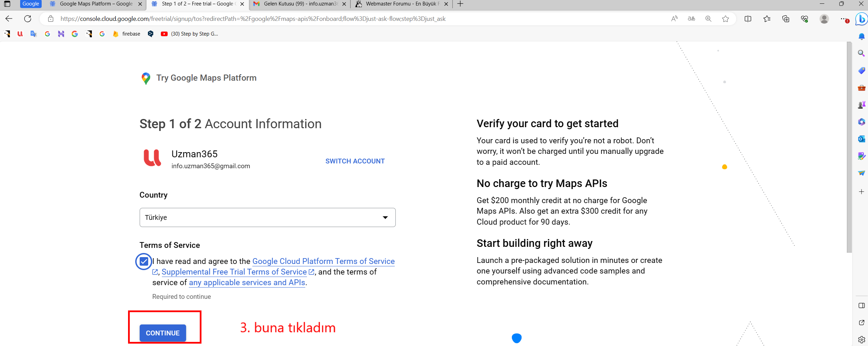
Task: Open the sidebar Outlook icon
Action: tap(862, 139)
